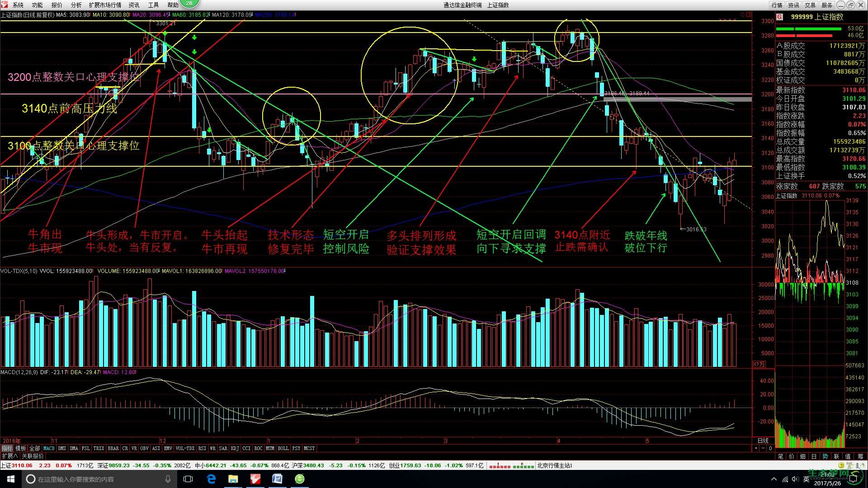Switch indicator to CCI
This screenshot has width=868, height=488.
(x=247, y=448)
